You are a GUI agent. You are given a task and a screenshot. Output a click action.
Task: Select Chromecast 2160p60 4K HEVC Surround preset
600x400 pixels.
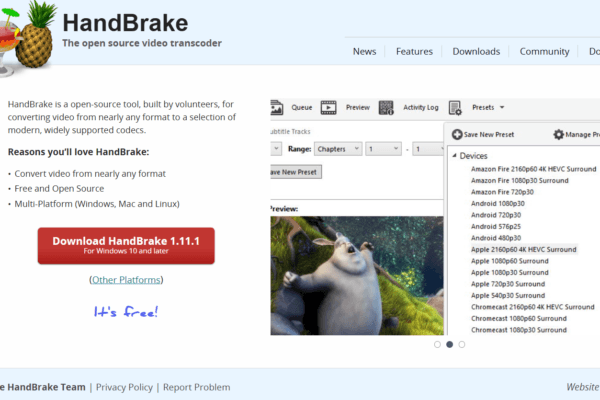click(533, 307)
